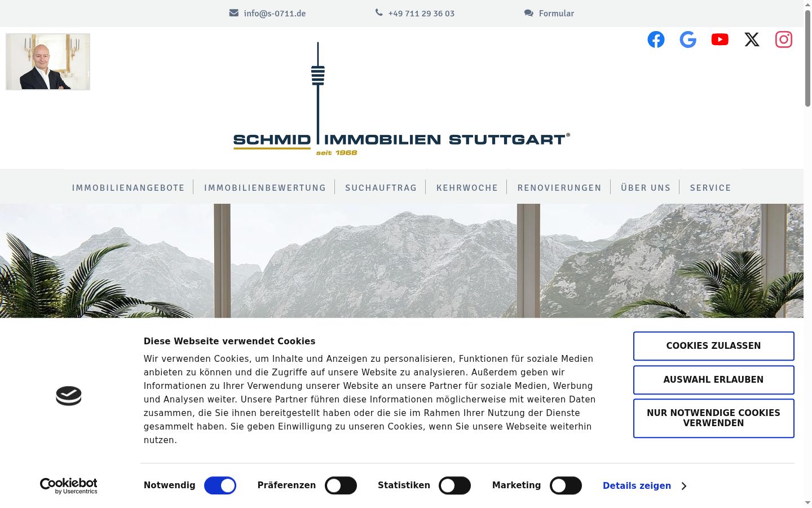Click the Auswahl erlauben button
Image resolution: width=812 pixels, height=508 pixels.
point(713,380)
